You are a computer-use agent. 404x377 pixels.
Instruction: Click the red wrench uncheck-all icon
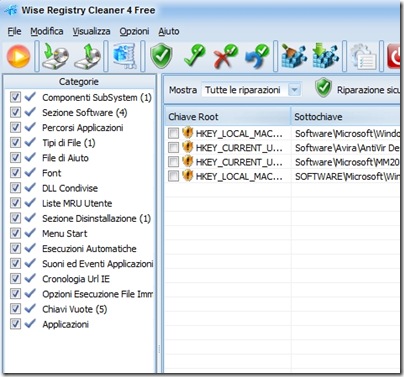[226, 56]
